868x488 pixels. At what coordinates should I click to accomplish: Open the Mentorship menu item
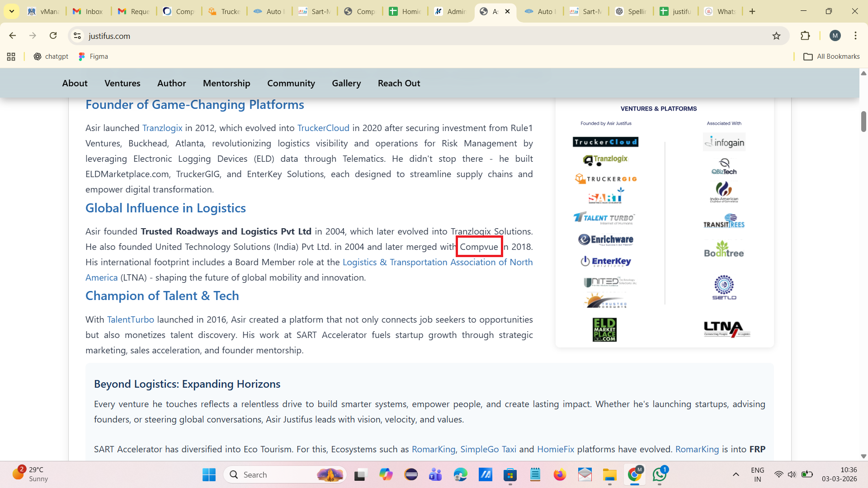226,84
